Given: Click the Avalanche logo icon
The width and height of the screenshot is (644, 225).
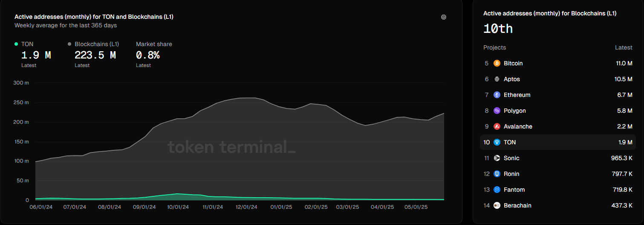Looking at the screenshot, I should coord(497,126).
